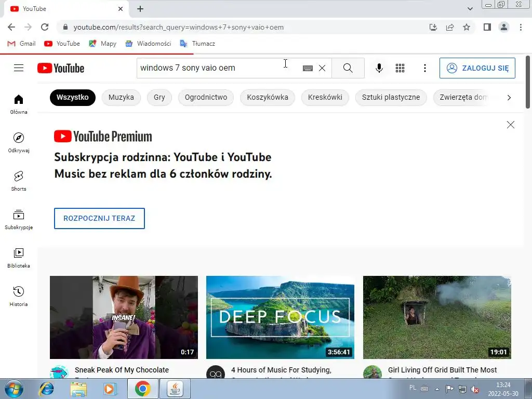Open Windows Explorer from taskbar
Viewport: 532px width, 399px height.
78,389
